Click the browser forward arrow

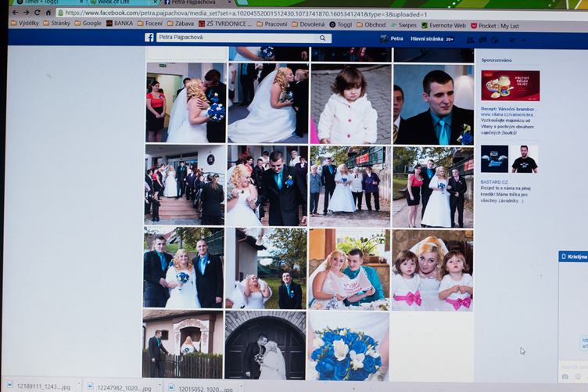pos(26,13)
